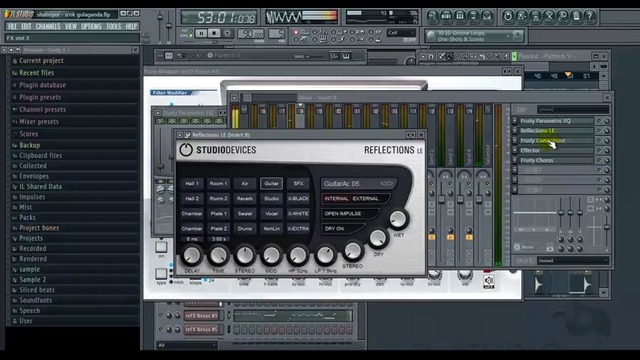Open View menu

point(71,27)
